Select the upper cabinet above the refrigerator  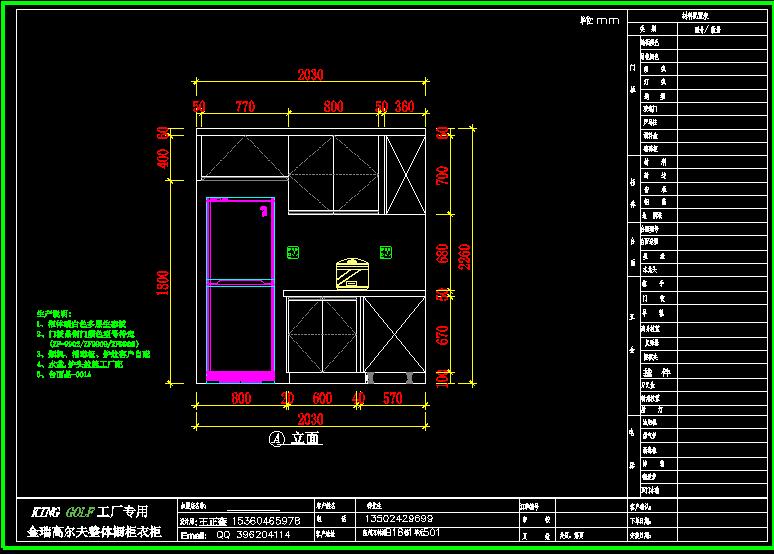245,158
